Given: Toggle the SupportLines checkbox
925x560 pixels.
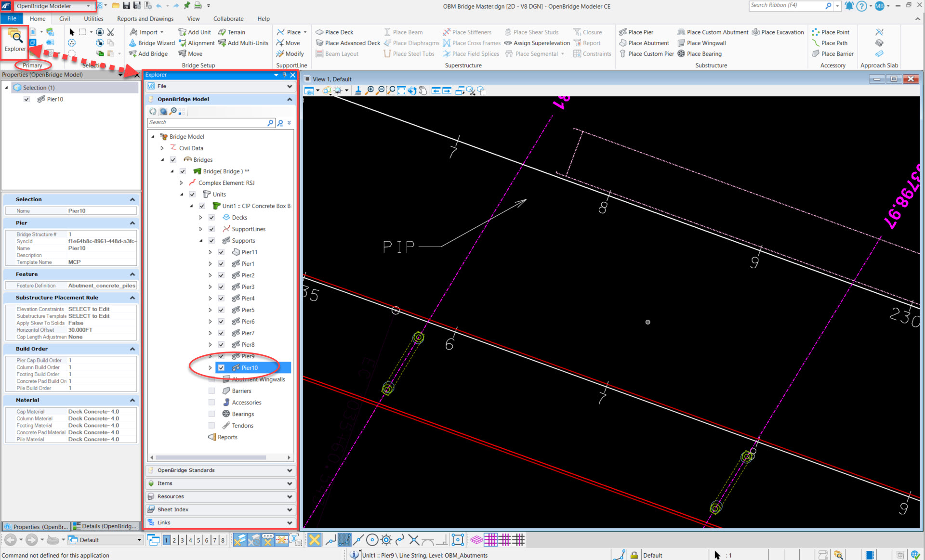Looking at the screenshot, I should click(211, 229).
